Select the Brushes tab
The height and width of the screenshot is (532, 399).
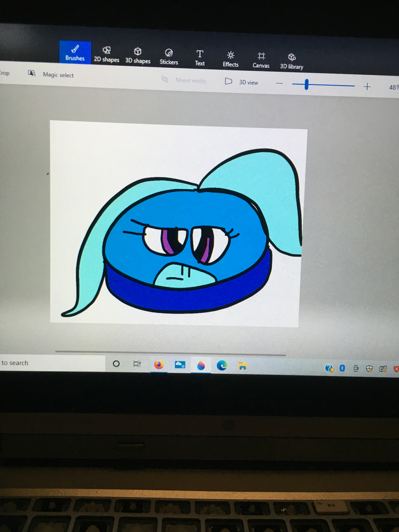(75, 53)
